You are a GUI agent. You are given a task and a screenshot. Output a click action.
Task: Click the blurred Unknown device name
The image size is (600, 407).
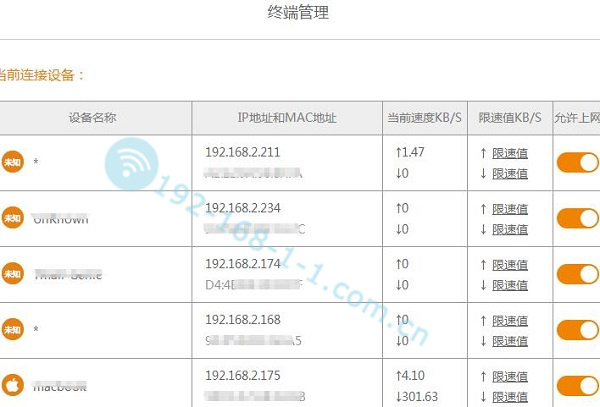[60, 219]
